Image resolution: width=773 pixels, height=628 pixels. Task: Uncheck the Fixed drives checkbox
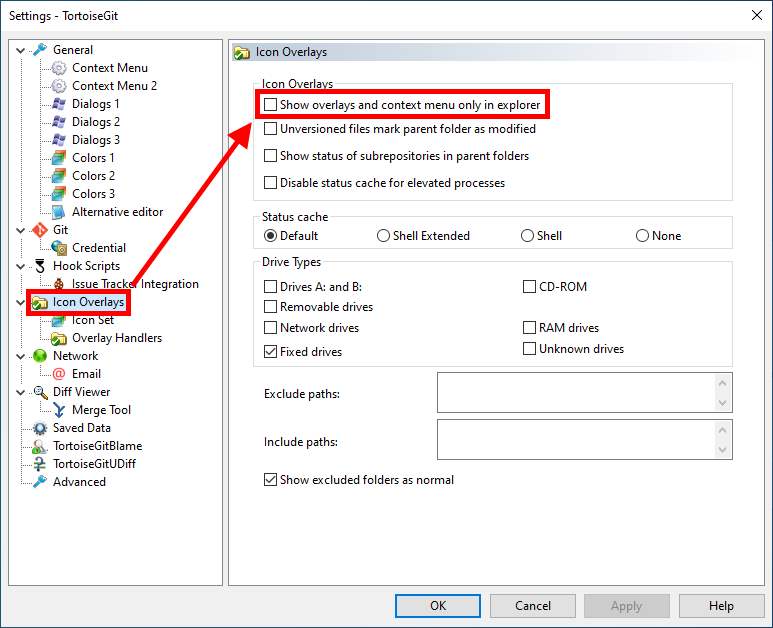pyautogui.click(x=270, y=351)
